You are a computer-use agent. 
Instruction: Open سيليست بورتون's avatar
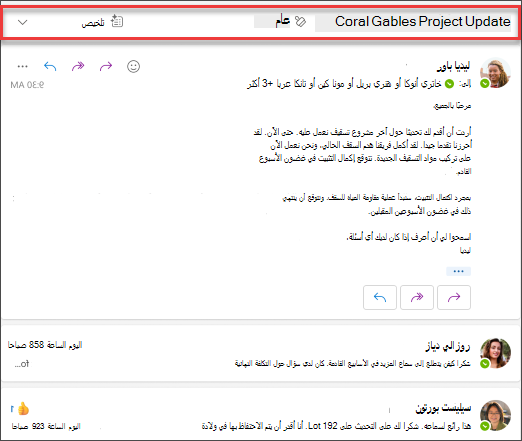click(495, 415)
